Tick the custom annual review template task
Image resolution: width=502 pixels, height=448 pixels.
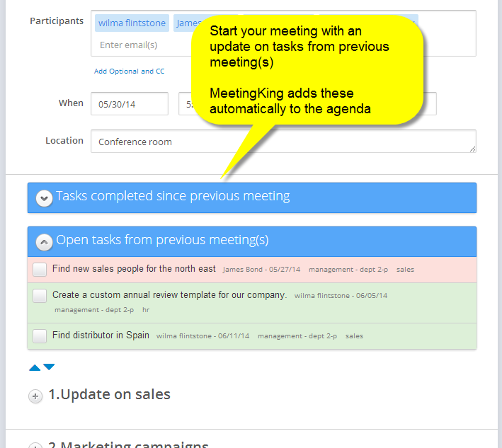40,296
